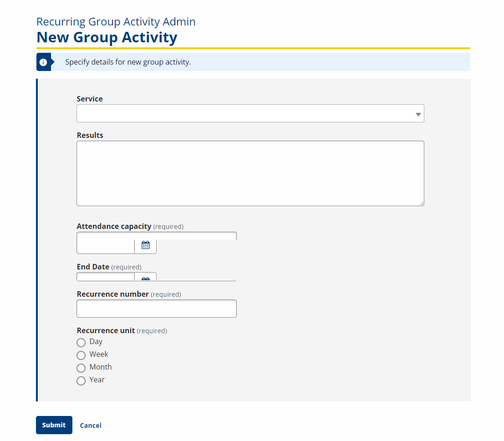This screenshot has height=441, width=504.
Task: Click the Service field label
Action: pyautogui.click(x=90, y=99)
